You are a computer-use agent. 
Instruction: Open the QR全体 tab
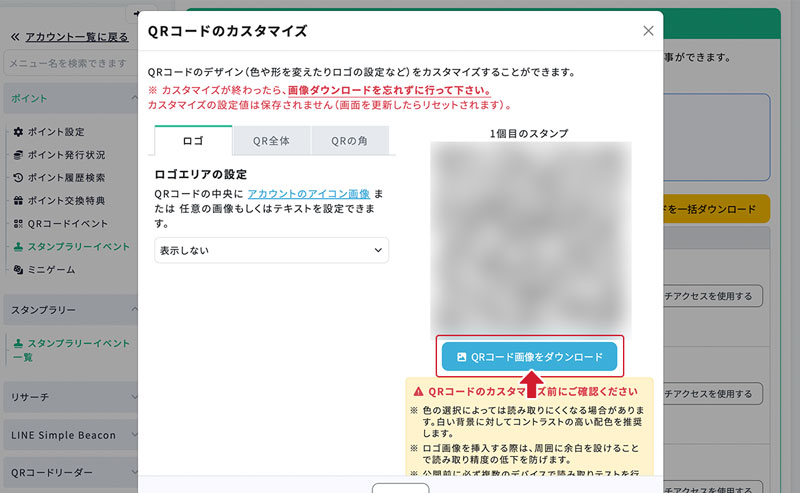(x=271, y=141)
